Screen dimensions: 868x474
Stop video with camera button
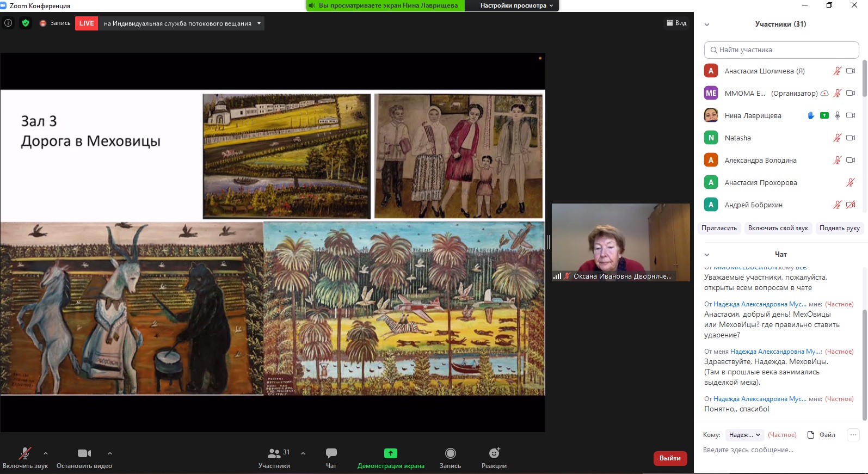pos(84,458)
